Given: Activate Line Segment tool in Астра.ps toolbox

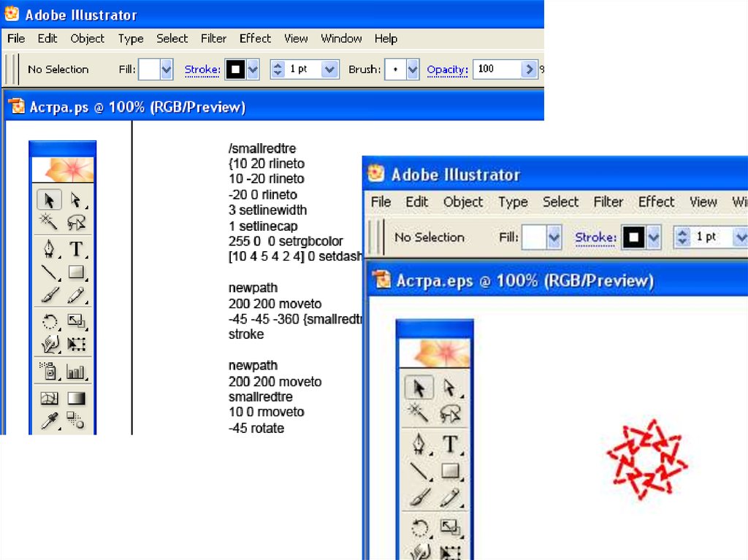Looking at the screenshot, I should point(49,272).
